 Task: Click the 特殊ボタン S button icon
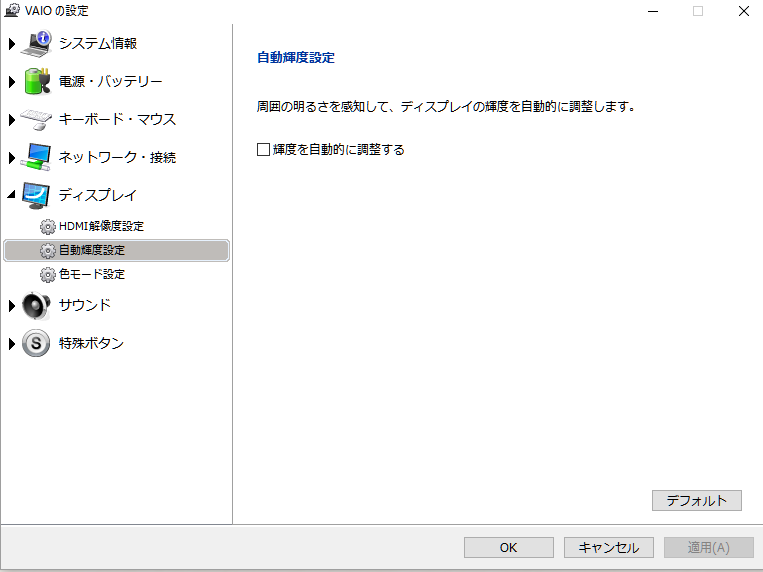coord(36,343)
